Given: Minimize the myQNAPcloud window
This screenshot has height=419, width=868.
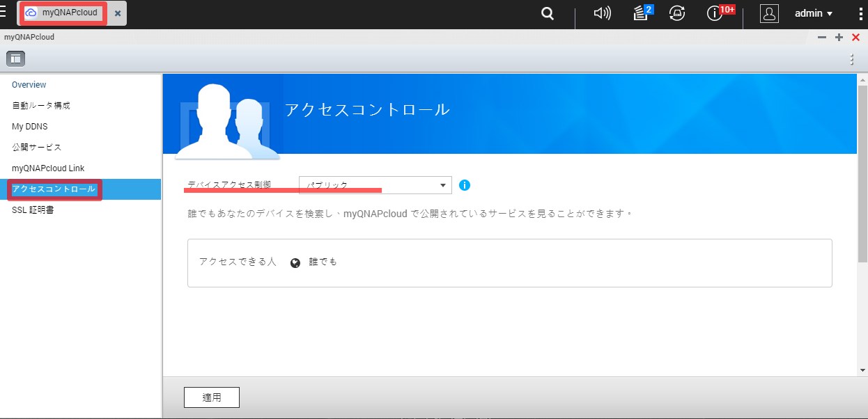Looking at the screenshot, I should pos(822,38).
